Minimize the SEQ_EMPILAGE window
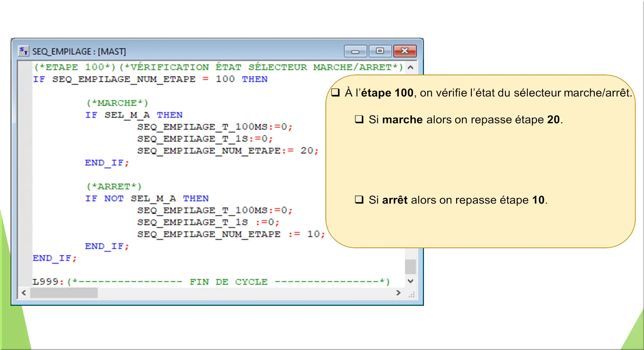 tap(355, 51)
